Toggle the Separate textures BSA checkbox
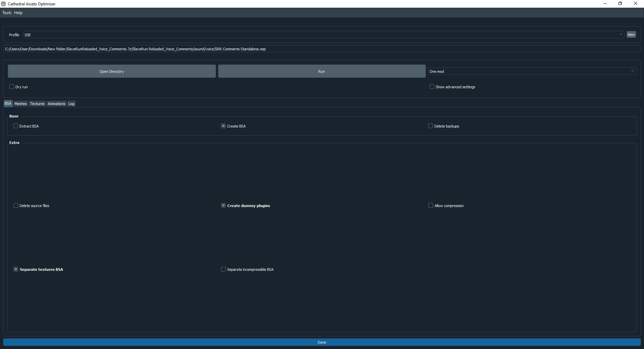Image resolution: width=644 pixels, height=349 pixels. (x=16, y=269)
